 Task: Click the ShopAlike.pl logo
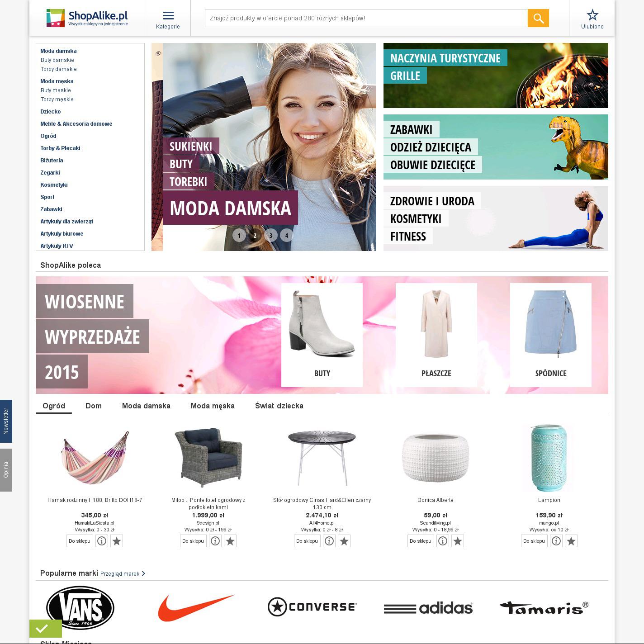pyautogui.click(x=87, y=18)
